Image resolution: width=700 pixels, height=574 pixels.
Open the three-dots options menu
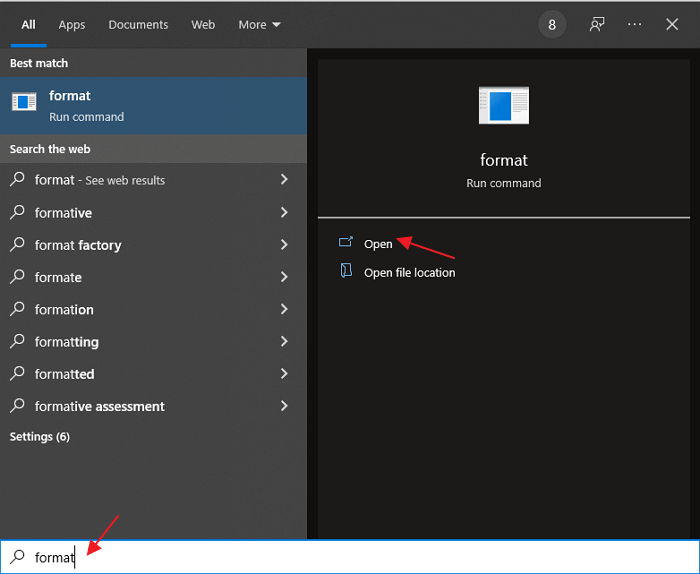(635, 25)
